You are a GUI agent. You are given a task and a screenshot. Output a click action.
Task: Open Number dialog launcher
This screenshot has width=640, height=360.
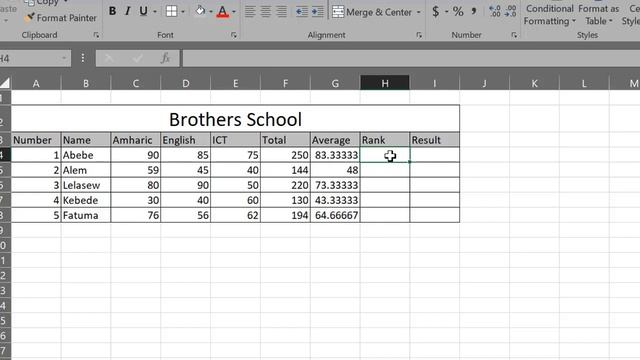point(514,36)
